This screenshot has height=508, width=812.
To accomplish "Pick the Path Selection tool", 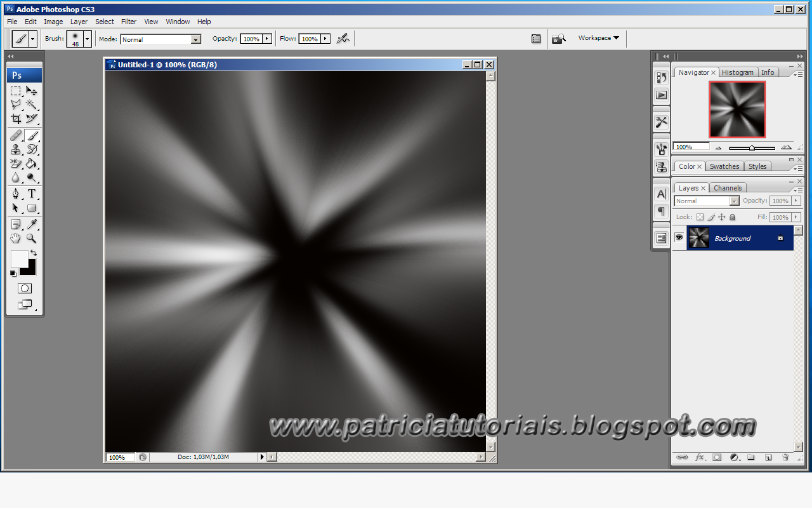I will click(x=16, y=208).
